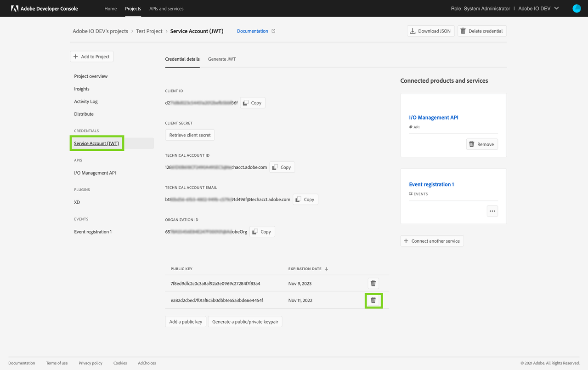Copy the Client ID value
This screenshot has width=588, height=370.
pyautogui.click(x=253, y=103)
